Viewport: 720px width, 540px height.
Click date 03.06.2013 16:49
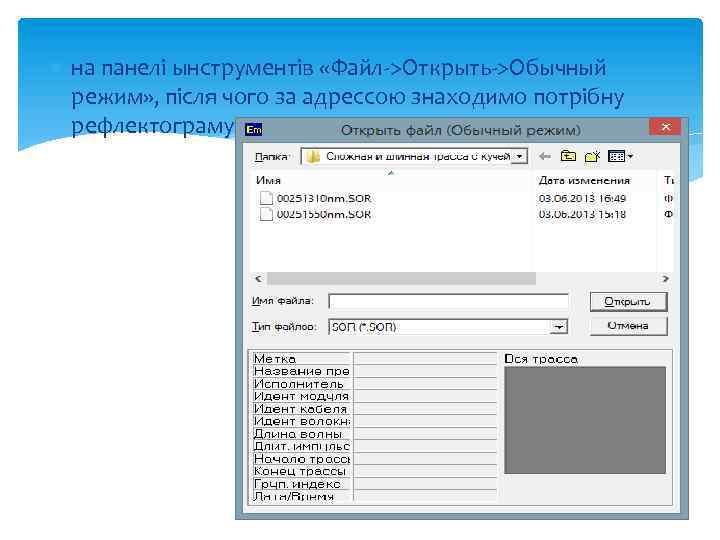point(582,198)
